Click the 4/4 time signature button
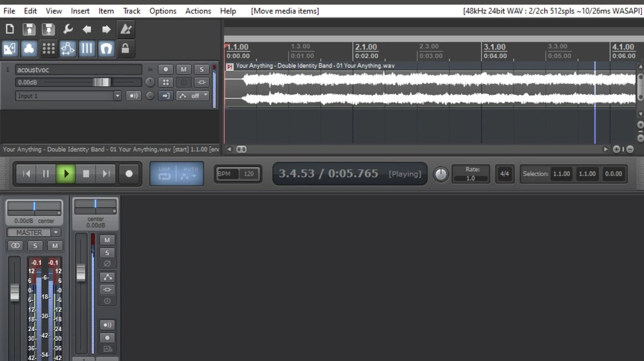Viewport: 644px width, 361px height. [x=505, y=174]
